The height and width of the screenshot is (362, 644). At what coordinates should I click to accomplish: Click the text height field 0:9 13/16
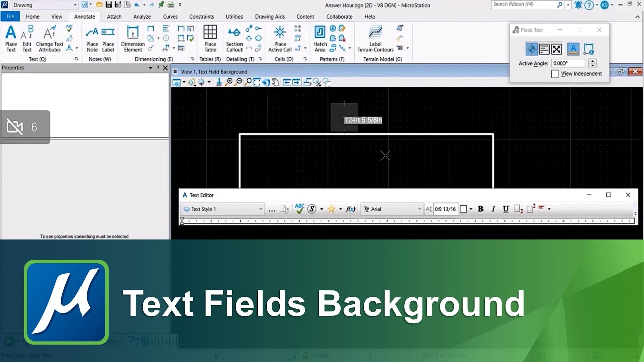click(x=446, y=209)
